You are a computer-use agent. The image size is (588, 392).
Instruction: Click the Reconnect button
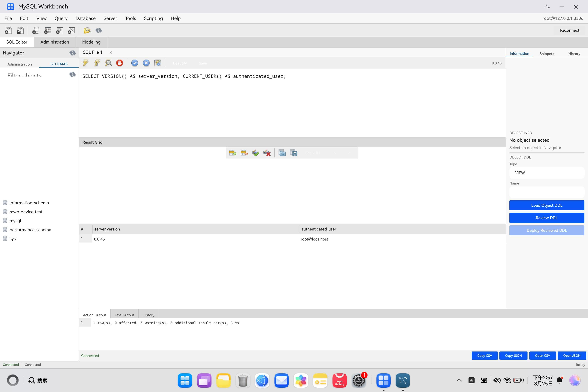click(570, 30)
